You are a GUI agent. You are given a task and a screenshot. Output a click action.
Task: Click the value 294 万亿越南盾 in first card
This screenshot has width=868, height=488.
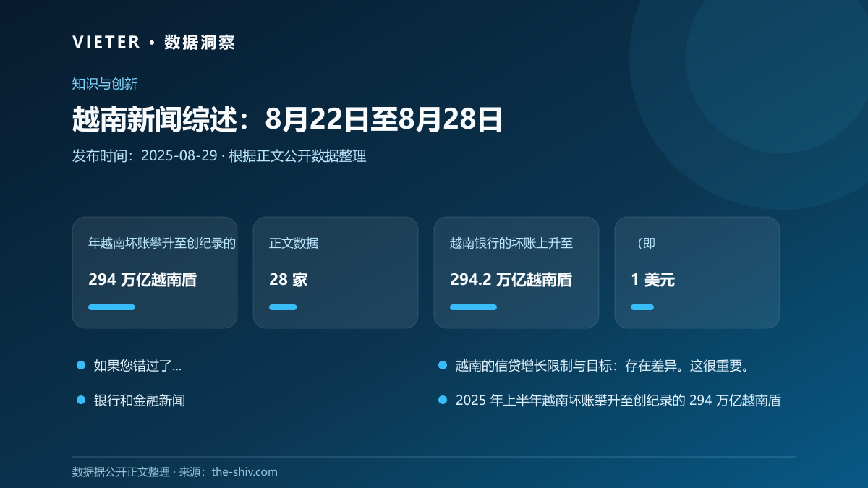142,280
